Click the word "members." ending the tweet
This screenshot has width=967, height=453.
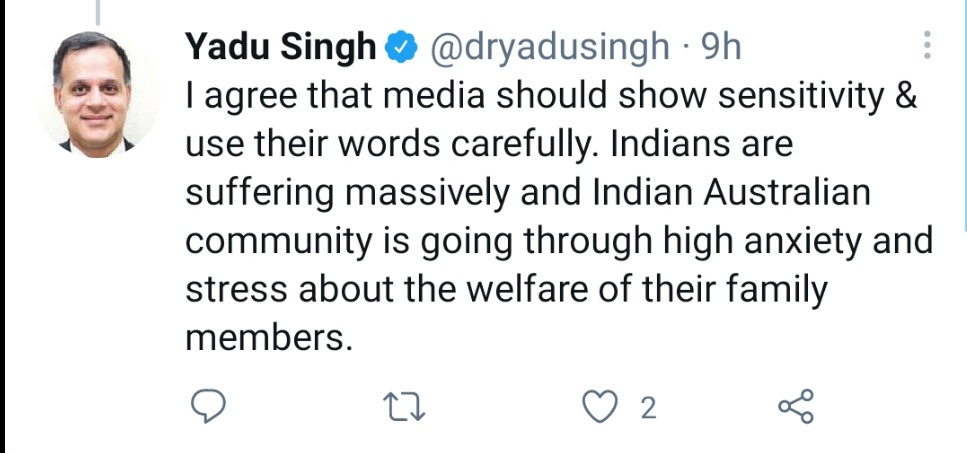click(270, 339)
